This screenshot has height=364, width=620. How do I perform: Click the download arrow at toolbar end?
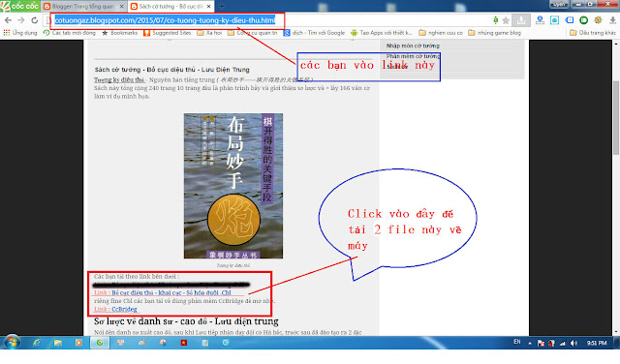pos(612,20)
